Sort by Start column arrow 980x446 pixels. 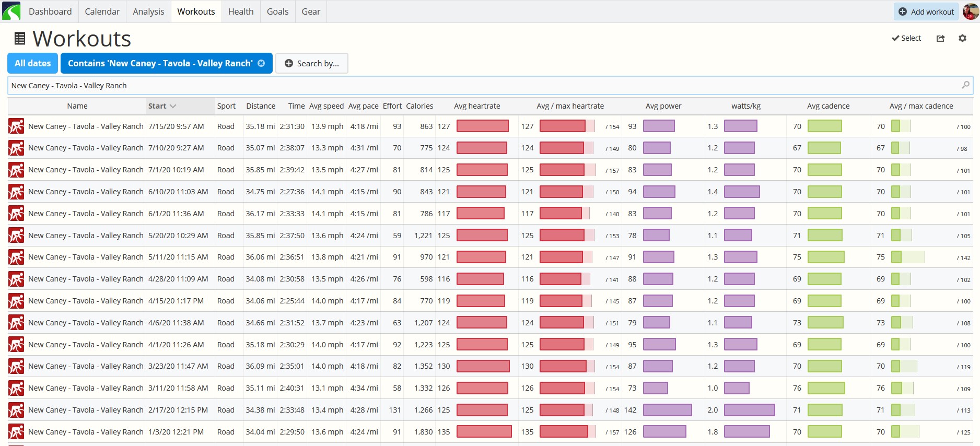click(x=173, y=106)
